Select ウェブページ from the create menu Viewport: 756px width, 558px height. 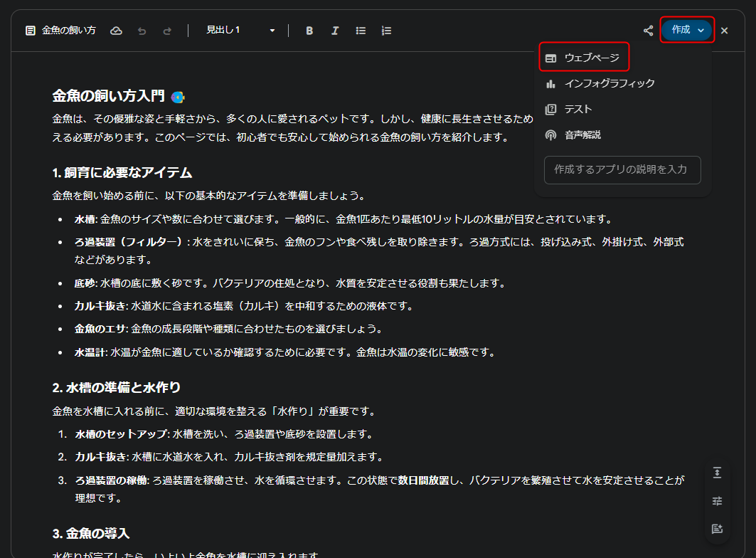pyautogui.click(x=585, y=58)
